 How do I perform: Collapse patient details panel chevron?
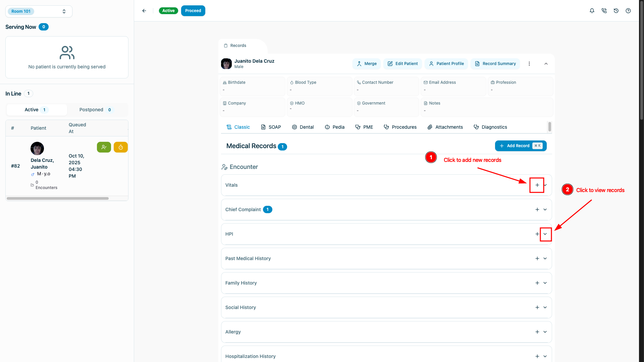point(546,64)
